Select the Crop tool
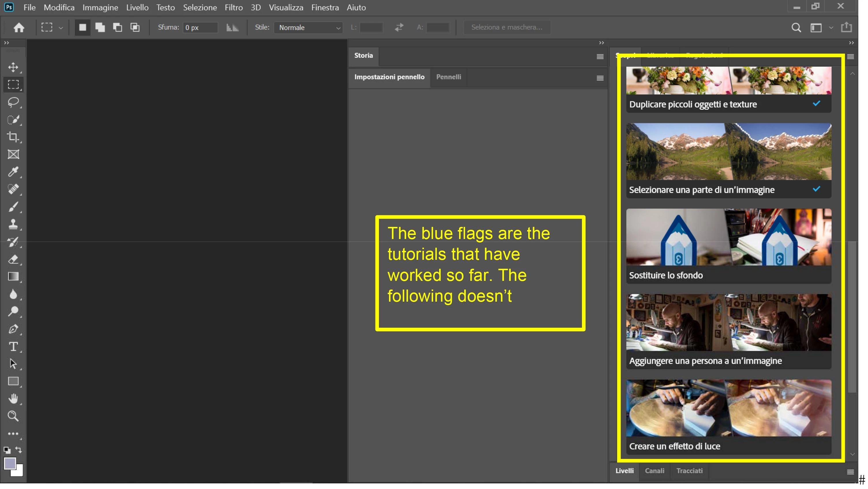The height and width of the screenshot is (489, 868). pyautogui.click(x=13, y=137)
